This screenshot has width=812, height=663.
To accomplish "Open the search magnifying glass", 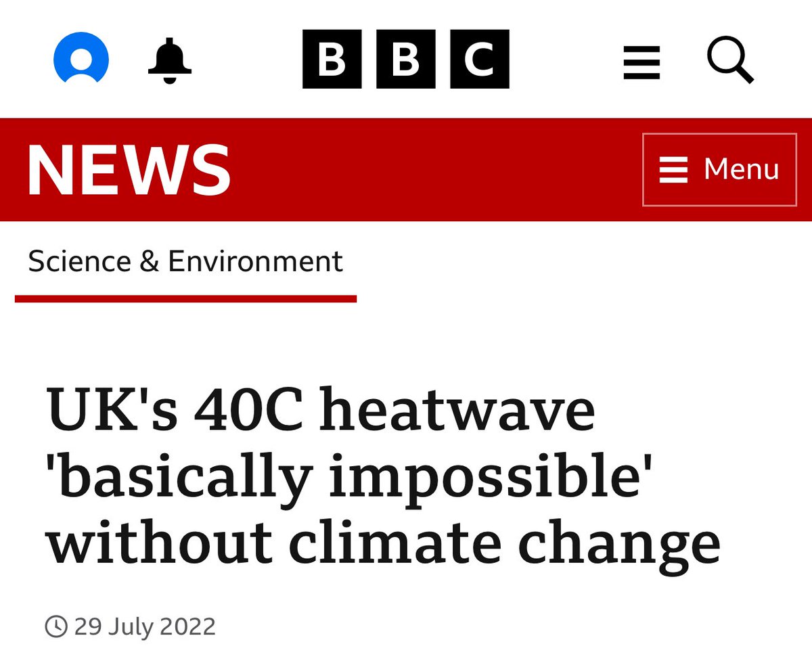I will pos(729,60).
